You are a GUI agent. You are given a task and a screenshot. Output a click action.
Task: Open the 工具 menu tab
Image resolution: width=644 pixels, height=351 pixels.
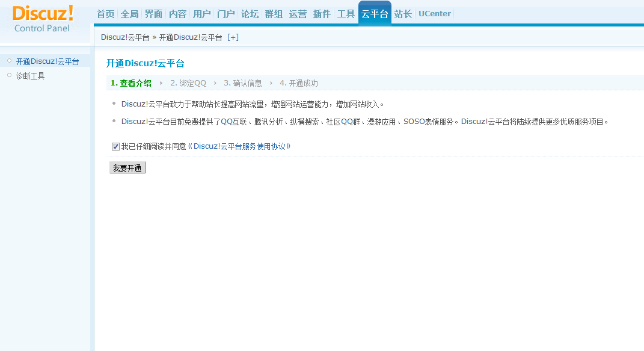[x=346, y=14]
